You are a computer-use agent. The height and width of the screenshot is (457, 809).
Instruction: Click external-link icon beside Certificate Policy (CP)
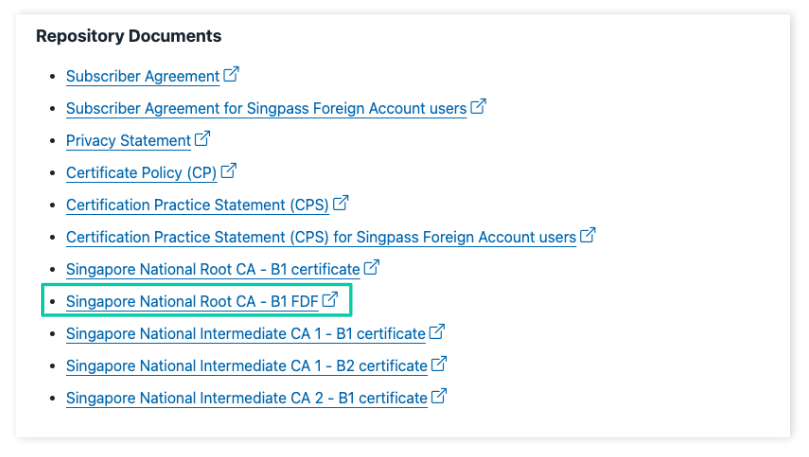228,172
